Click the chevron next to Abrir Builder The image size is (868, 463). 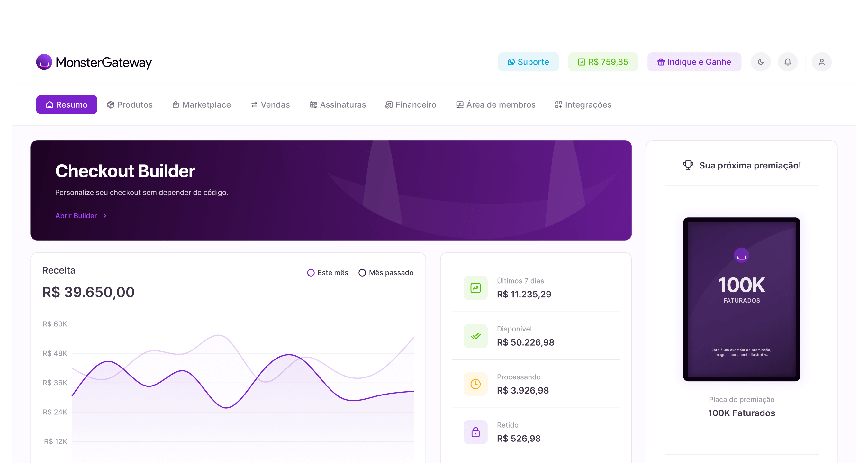(x=105, y=216)
